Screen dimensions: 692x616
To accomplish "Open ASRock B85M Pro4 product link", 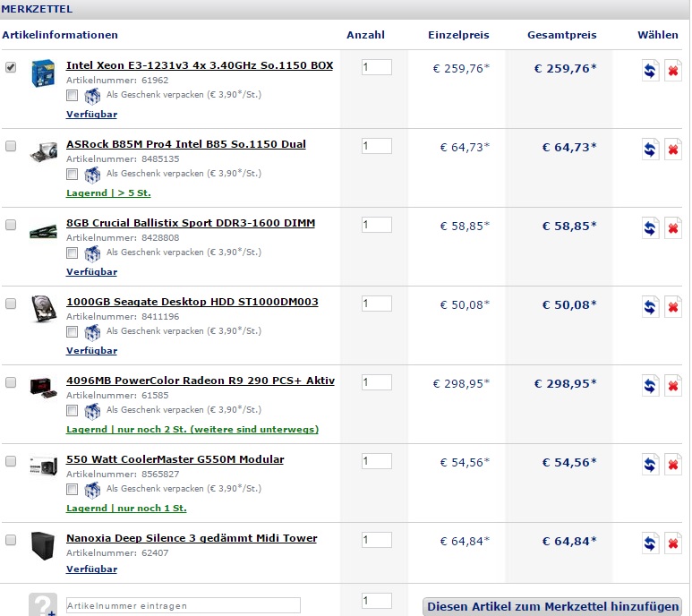I will pos(186,144).
